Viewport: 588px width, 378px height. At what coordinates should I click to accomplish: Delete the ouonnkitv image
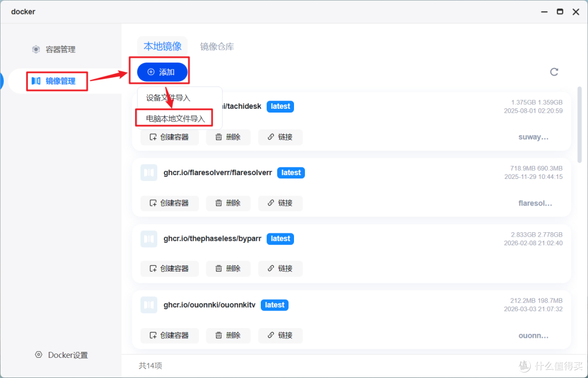228,335
